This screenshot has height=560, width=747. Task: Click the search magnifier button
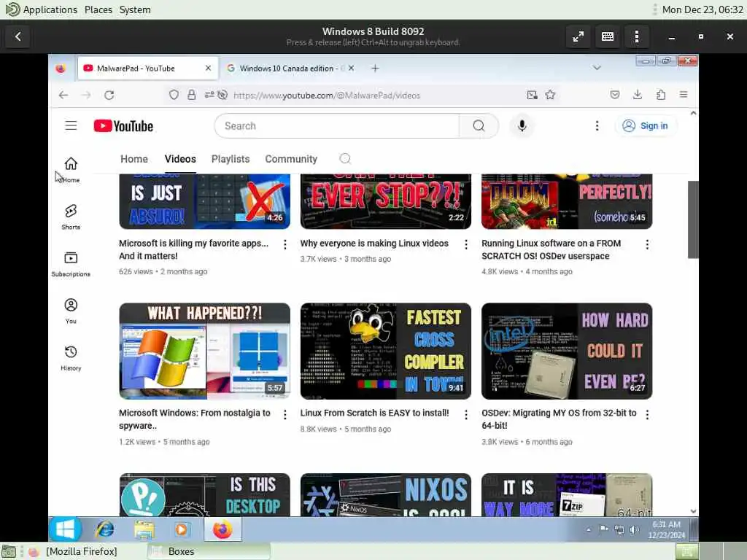[x=479, y=125]
